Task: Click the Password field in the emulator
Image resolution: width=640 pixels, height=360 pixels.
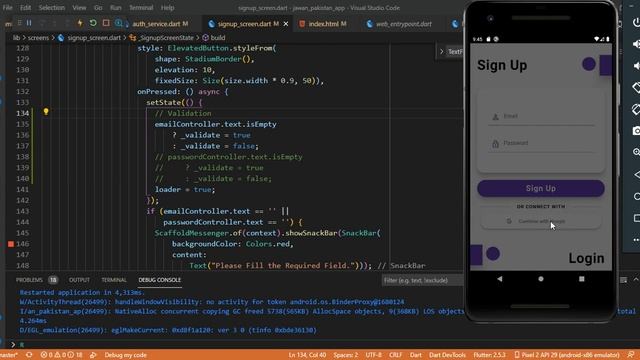Action: pos(541,144)
